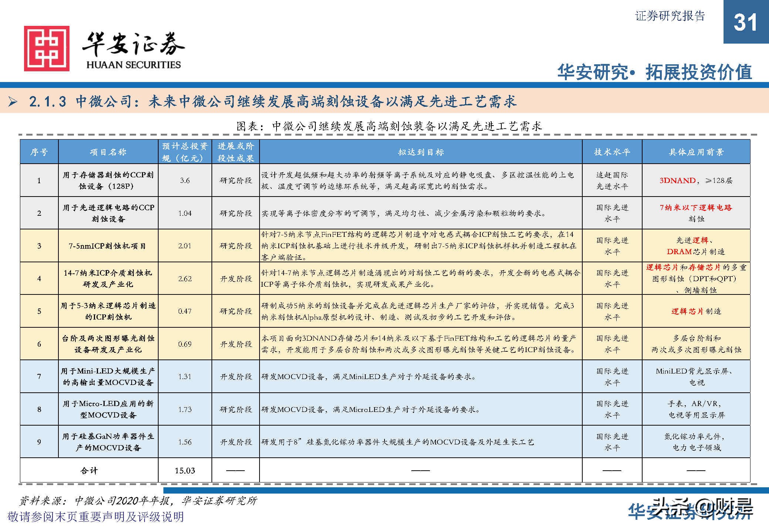Click the 合计 row total value 15.03

tap(184, 470)
